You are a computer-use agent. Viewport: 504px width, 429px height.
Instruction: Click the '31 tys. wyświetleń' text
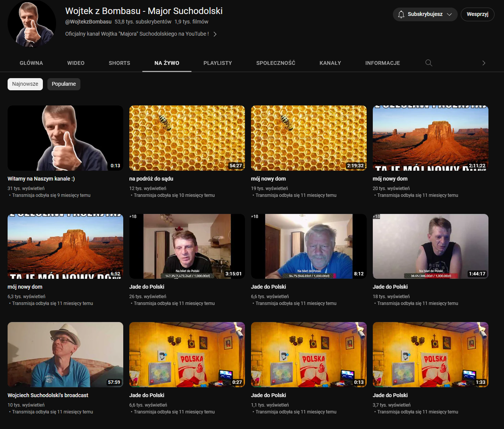tap(26, 189)
